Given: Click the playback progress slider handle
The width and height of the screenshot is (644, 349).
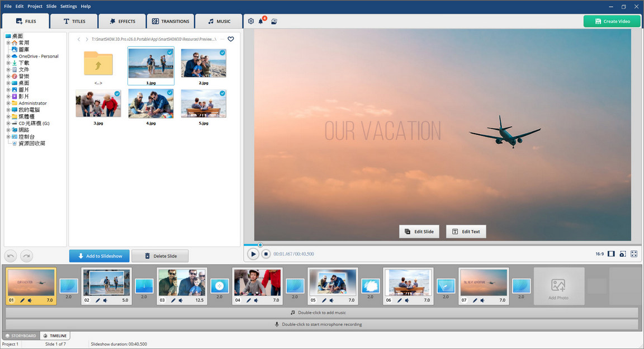Looking at the screenshot, I should coord(260,245).
